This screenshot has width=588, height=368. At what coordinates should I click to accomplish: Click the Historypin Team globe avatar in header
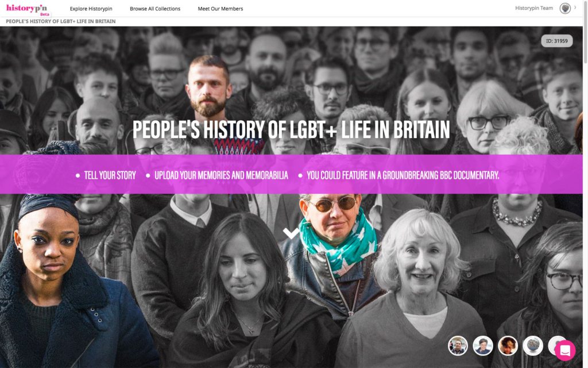point(565,8)
